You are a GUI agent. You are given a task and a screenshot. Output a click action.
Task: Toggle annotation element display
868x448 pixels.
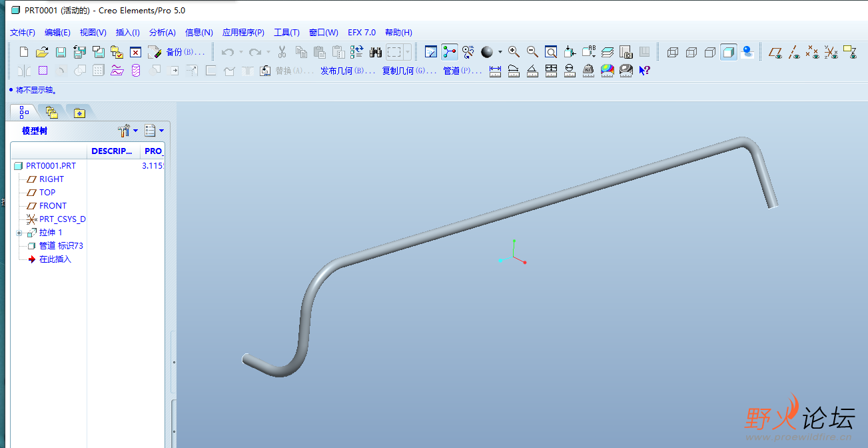click(x=850, y=52)
